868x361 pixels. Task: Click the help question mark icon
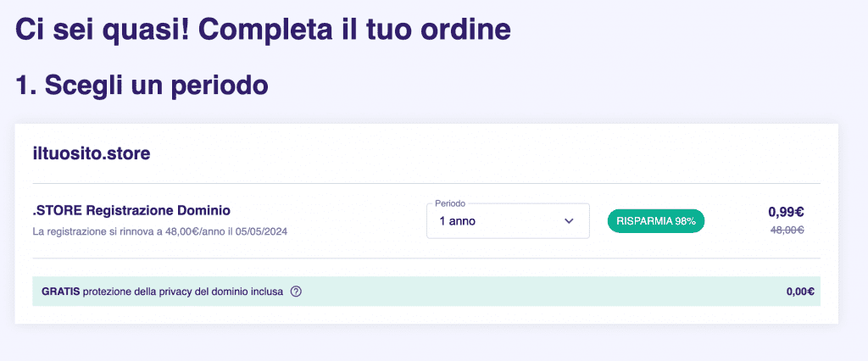(x=296, y=292)
